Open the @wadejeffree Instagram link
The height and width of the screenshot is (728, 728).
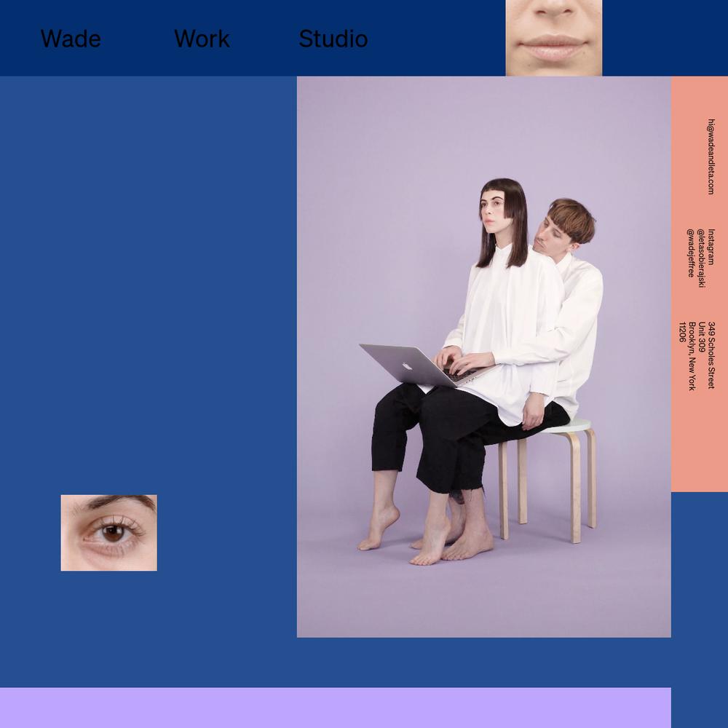(x=691, y=253)
